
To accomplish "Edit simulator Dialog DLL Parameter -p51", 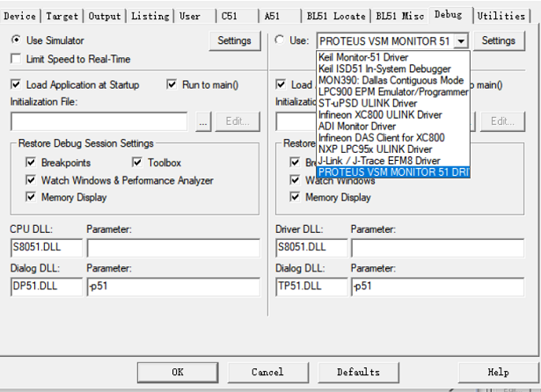I will tap(173, 287).
